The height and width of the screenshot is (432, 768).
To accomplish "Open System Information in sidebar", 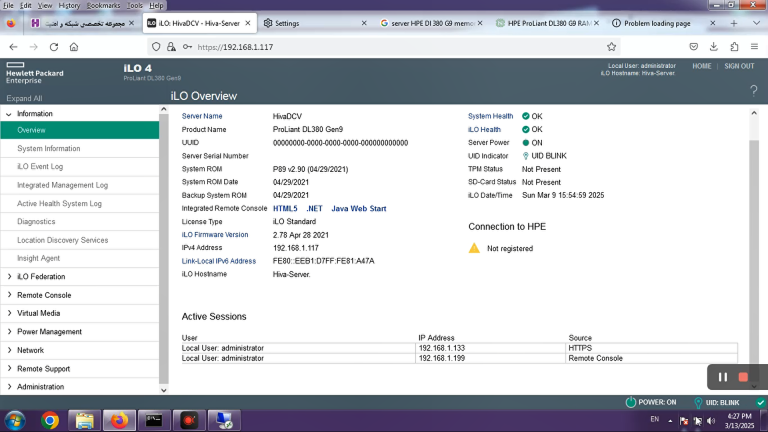I will tap(48, 148).
